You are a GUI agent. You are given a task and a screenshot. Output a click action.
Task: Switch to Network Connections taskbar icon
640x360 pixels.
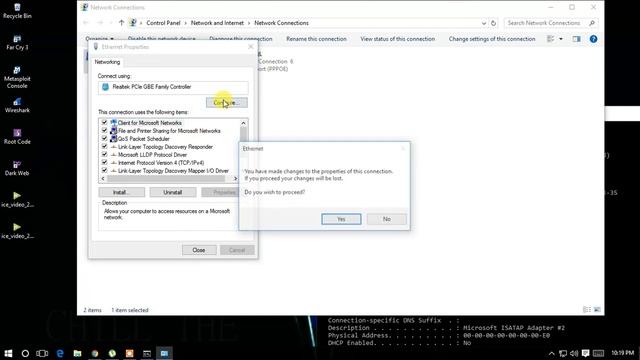tap(164, 353)
